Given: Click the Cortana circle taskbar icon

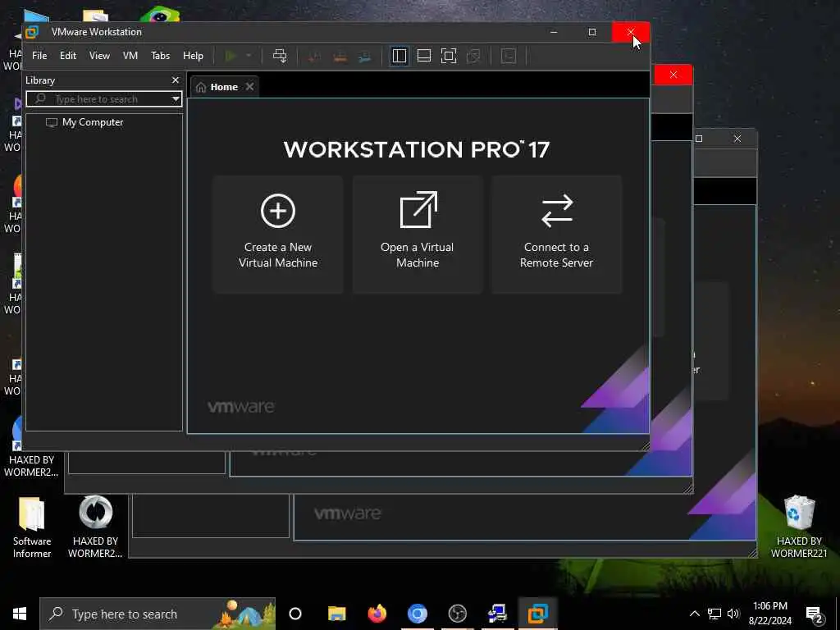Looking at the screenshot, I should pyautogui.click(x=295, y=614).
